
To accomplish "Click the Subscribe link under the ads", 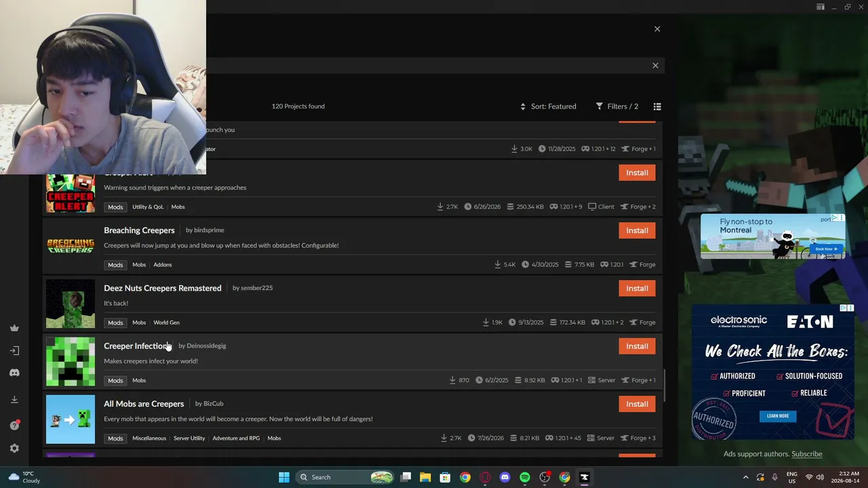I will pyautogui.click(x=807, y=454).
